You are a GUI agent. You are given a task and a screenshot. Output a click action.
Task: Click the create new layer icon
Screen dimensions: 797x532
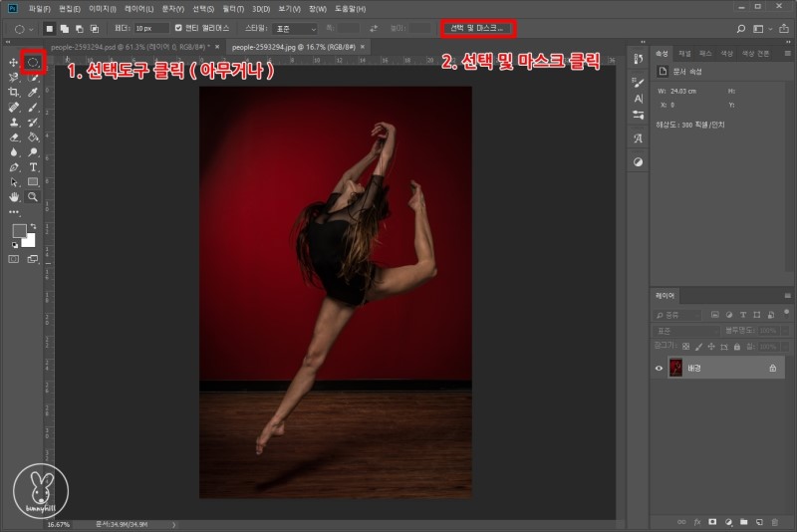coord(758,521)
